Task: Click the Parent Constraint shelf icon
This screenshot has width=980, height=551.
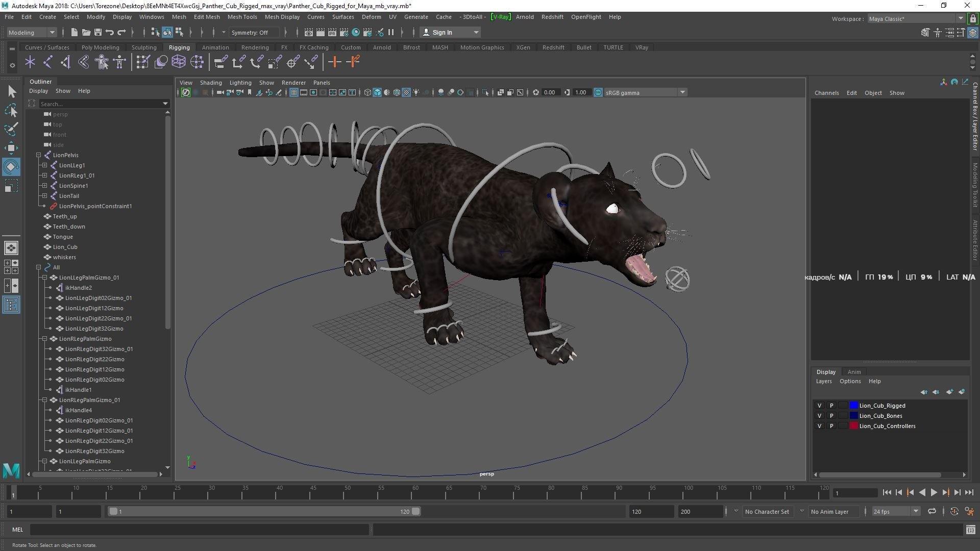Action: (220, 62)
